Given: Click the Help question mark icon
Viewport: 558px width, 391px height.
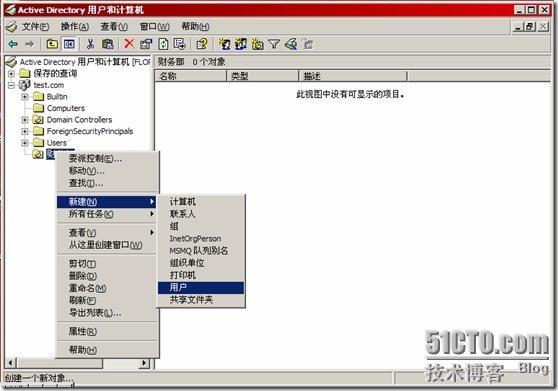Looking at the screenshot, I should pos(202,44).
